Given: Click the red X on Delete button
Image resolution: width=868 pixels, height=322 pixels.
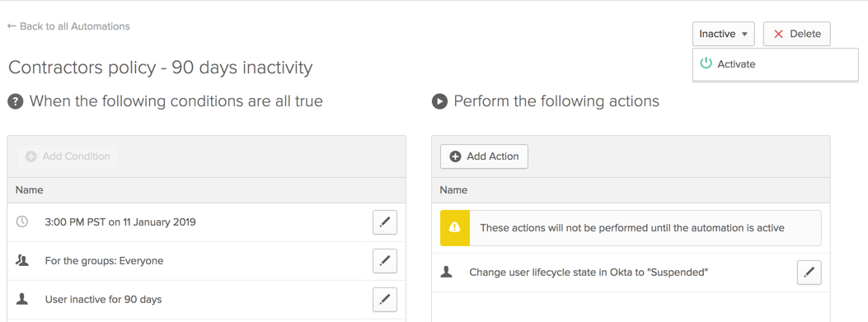Looking at the screenshot, I should (x=778, y=34).
